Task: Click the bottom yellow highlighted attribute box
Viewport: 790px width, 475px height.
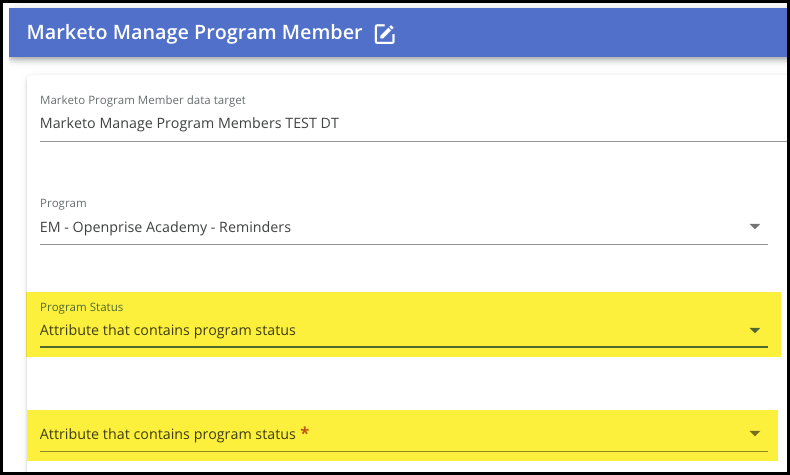Action: tap(402, 435)
